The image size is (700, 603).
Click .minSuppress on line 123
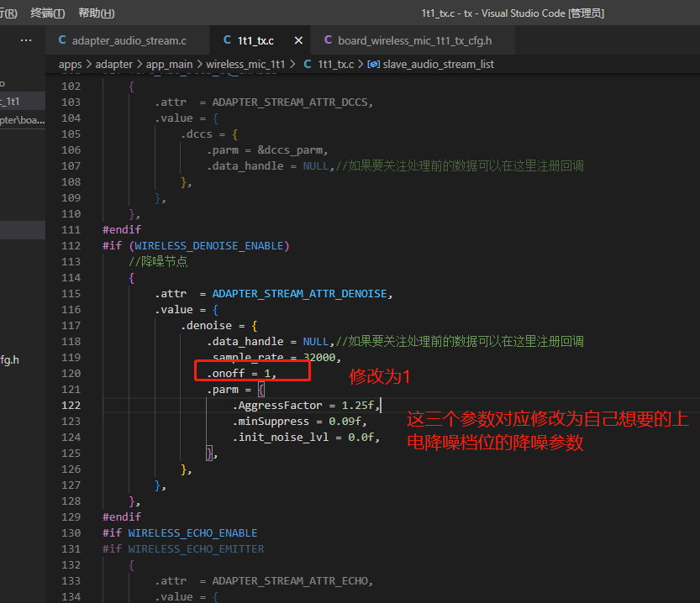pyautogui.click(x=271, y=422)
